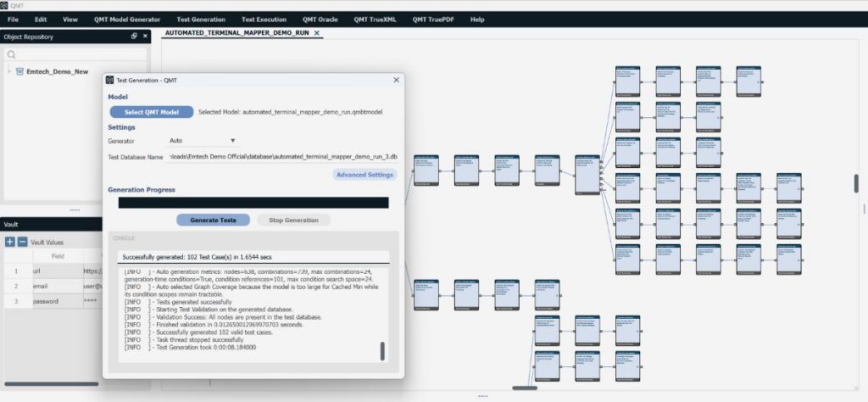
Task: Open the QMT Model Generator menu
Action: [x=127, y=20]
